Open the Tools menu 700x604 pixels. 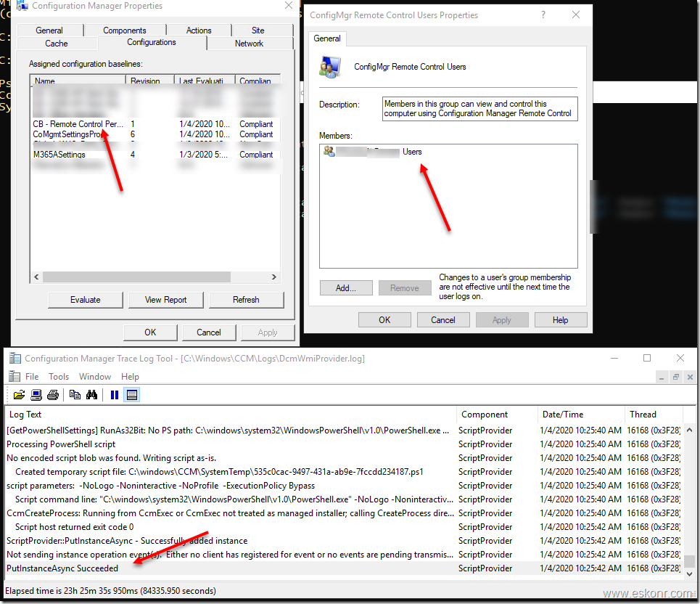tap(59, 377)
